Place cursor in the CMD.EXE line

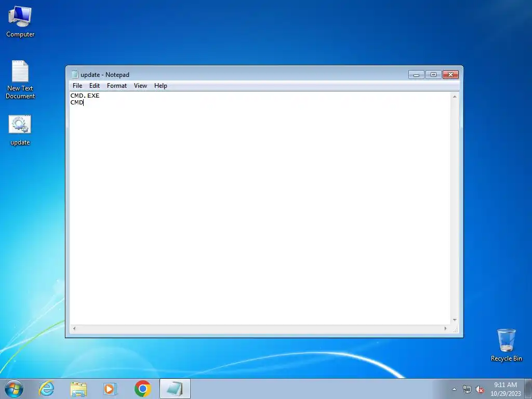point(85,96)
